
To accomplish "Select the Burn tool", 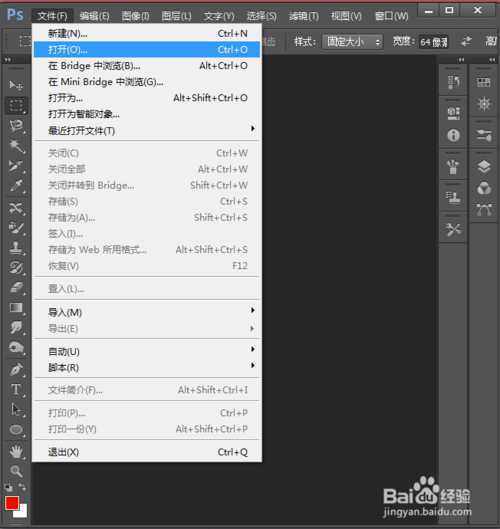I will click(16, 347).
